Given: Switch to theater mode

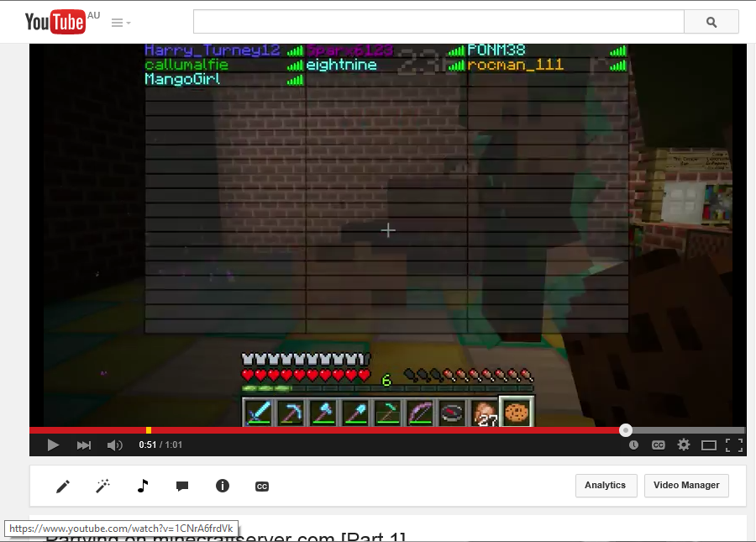Looking at the screenshot, I should [x=709, y=445].
